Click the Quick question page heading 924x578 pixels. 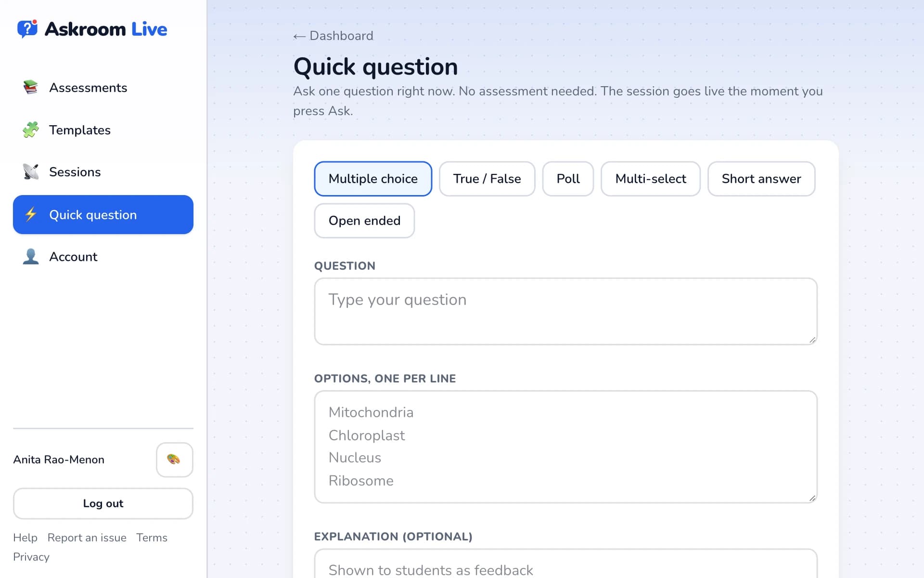[375, 66]
